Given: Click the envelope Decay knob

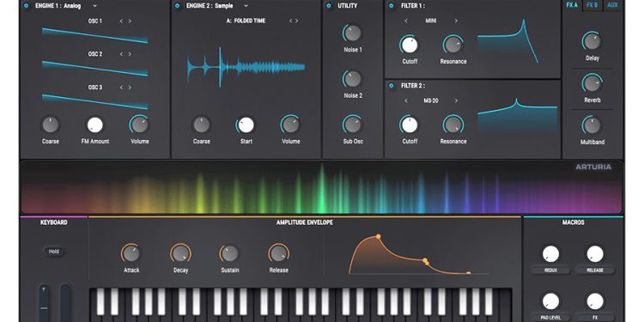Looking at the screenshot, I should coord(180,253).
